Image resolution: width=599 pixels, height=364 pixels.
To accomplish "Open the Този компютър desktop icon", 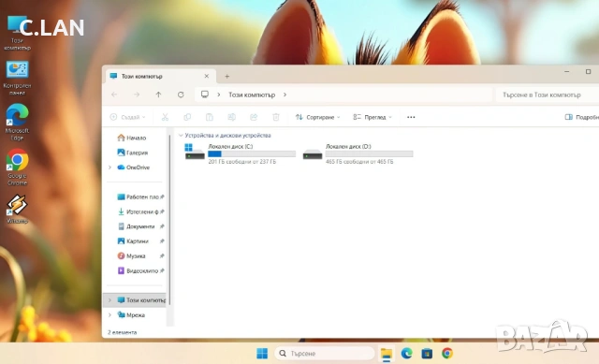I will click(17, 34).
